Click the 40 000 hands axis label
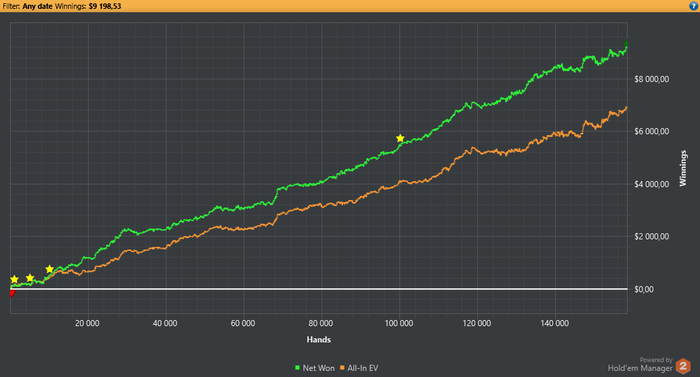The height and width of the screenshot is (377, 700). [165, 323]
